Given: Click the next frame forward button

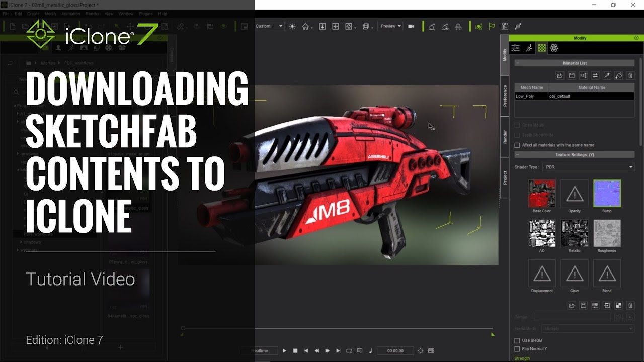Looking at the screenshot, I should coord(328,351).
